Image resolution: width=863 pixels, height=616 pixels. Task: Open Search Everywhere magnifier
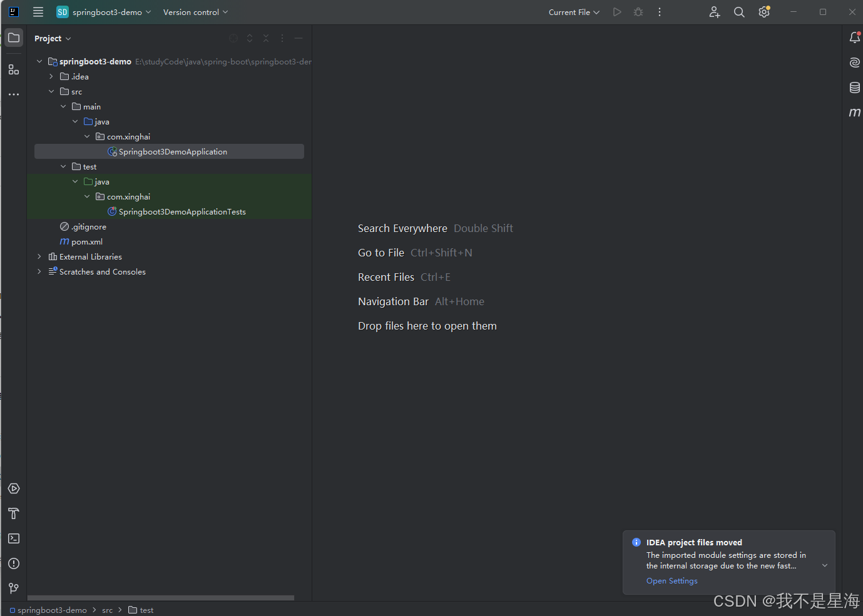739,12
